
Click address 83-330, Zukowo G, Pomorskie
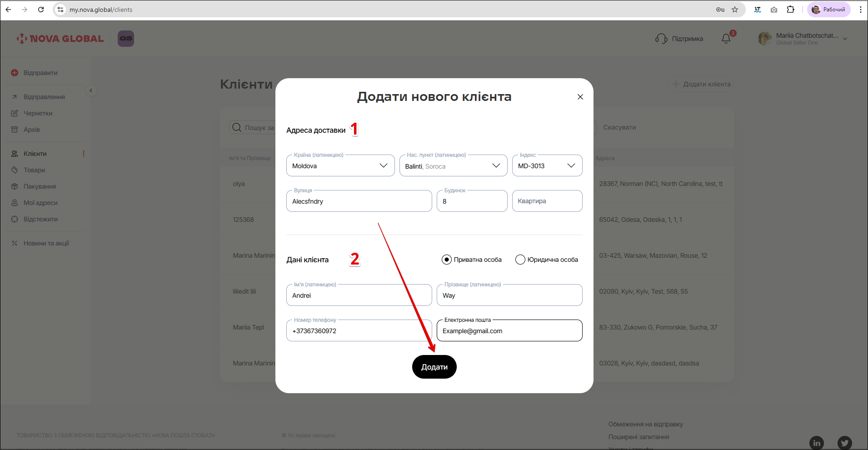pos(658,327)
